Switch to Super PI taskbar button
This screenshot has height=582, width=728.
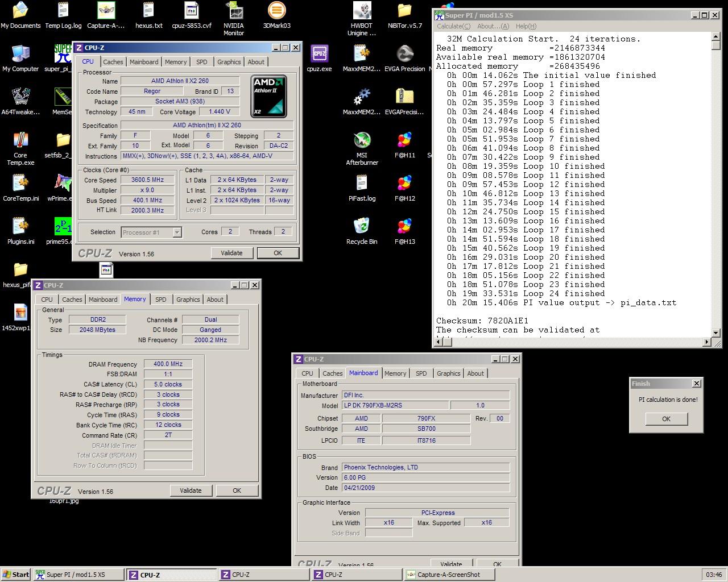[x=78, y=575]
